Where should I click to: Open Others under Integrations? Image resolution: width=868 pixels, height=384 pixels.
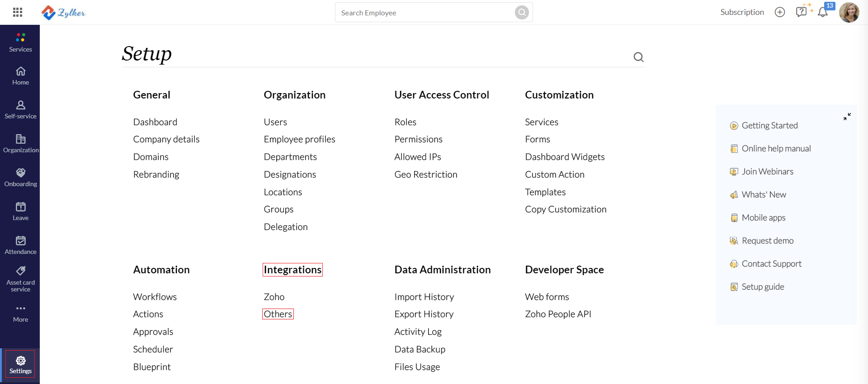coord(278,314)
